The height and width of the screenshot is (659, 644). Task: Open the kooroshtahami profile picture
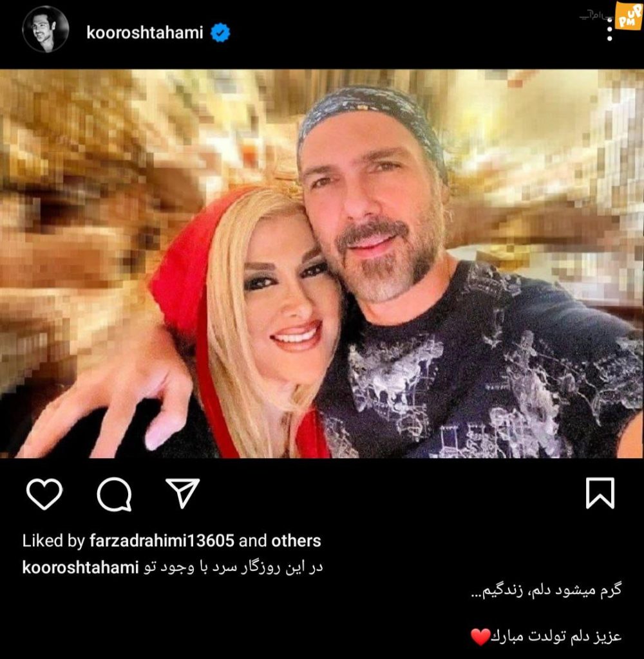tap(46, 30)
